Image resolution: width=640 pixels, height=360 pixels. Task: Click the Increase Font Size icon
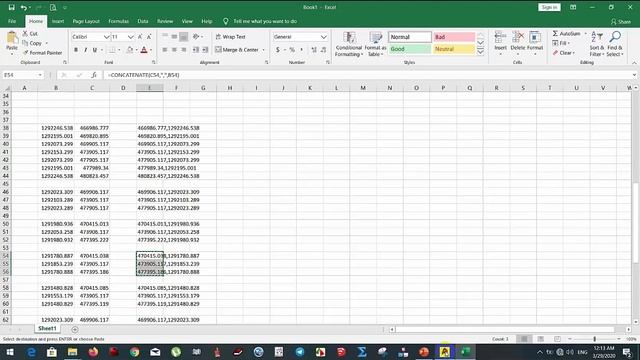point(140,37)
